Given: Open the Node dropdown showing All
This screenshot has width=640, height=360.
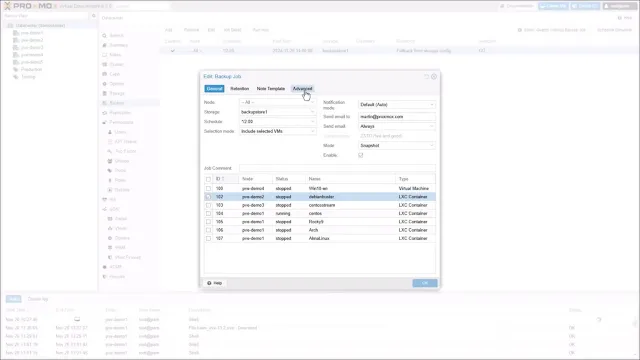Looking at the screenshot, I should [x=278, y=102].
